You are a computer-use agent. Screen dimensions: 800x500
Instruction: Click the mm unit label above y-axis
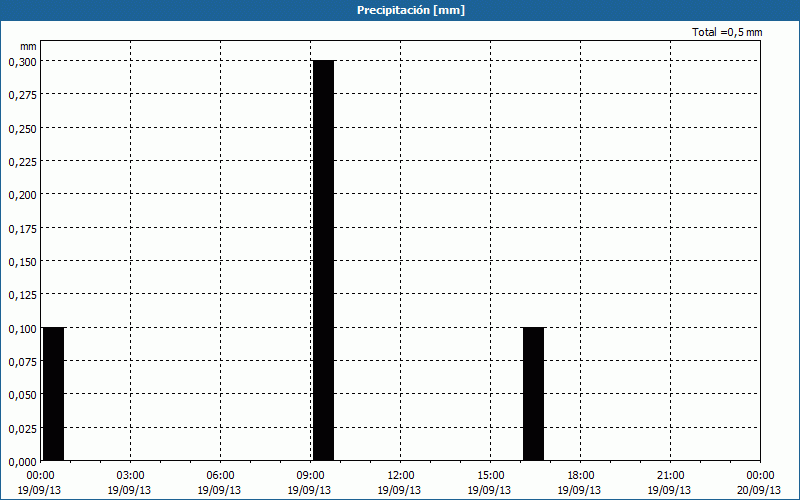click(x=28, y=46)
